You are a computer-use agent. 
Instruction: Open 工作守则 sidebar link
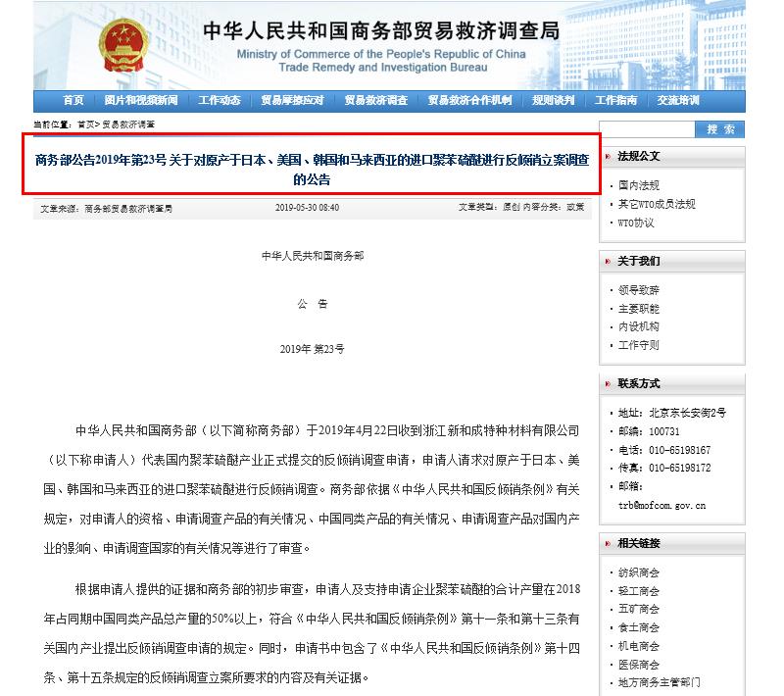point(639,345)
